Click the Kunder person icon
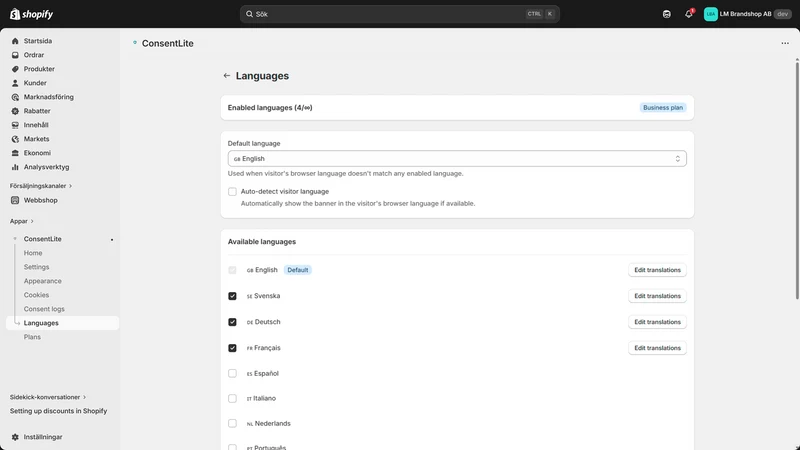This screenshot has height=450, width=800. point(15,83)
